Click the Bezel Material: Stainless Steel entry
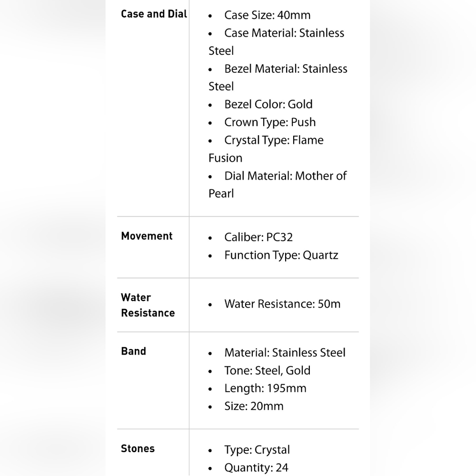The height and width of the screenshot is (476, 476). (278, 78)
